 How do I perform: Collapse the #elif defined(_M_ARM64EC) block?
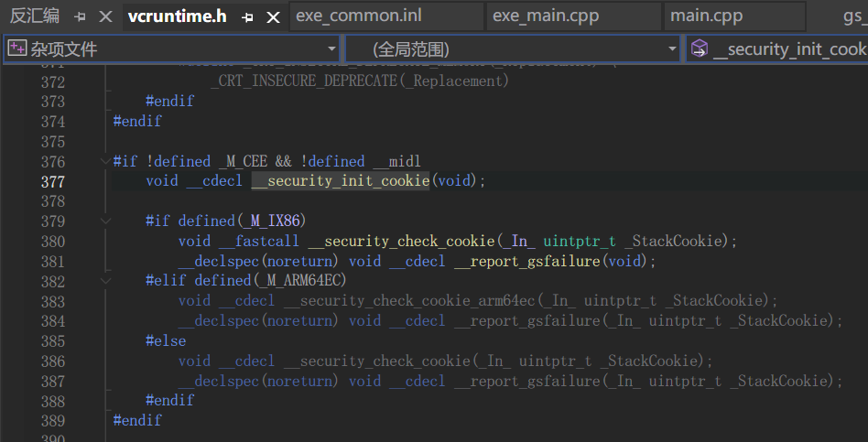point(104,281)
